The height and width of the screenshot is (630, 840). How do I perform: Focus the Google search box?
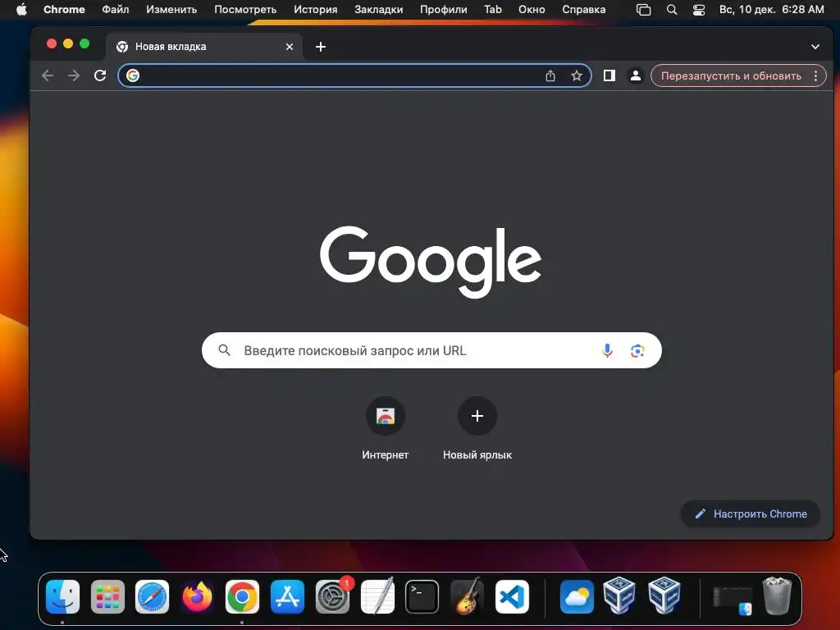(431, 350)
